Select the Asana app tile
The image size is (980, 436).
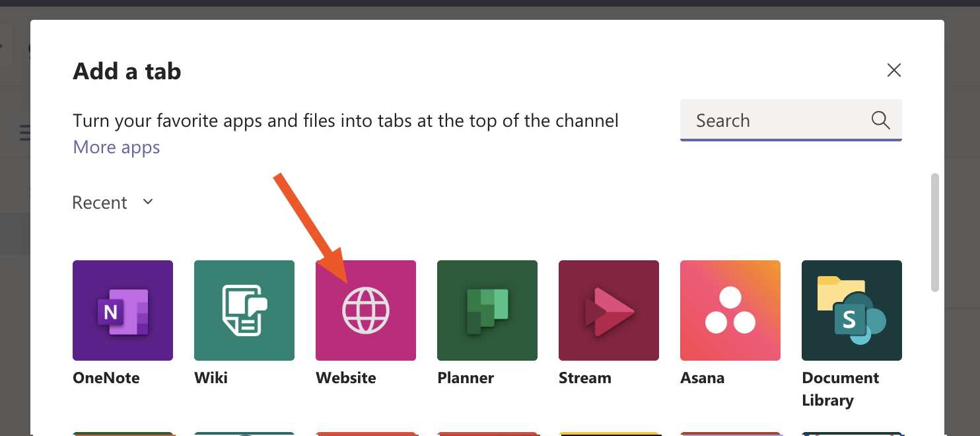[730, 310]
